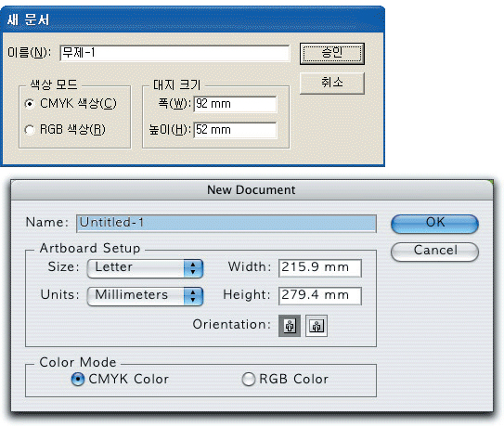Choose RGB Color radio in New Document
This screenshot has width=504, height=427.
coord(249,379)
